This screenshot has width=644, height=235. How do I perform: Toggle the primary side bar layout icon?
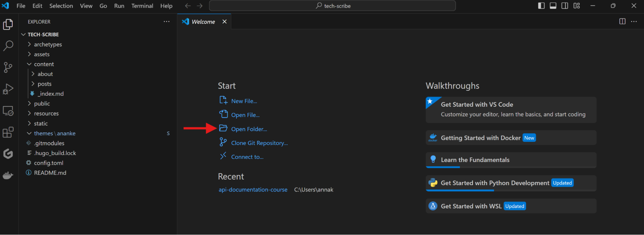[x=541, y=6]
